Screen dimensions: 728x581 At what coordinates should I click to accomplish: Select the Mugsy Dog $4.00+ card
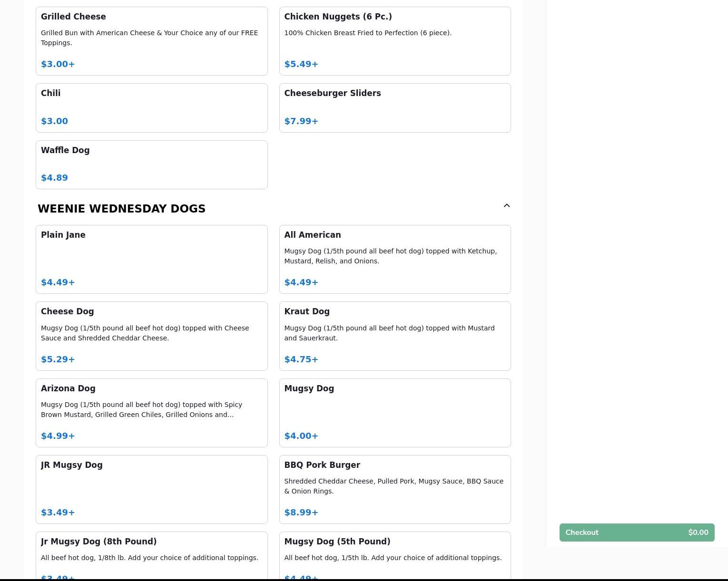(x=394, y=413)
